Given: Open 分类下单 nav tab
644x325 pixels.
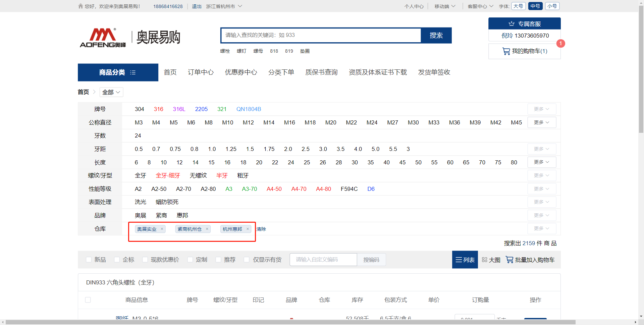Looking at the screenshot, I should (x=281, y=72).
